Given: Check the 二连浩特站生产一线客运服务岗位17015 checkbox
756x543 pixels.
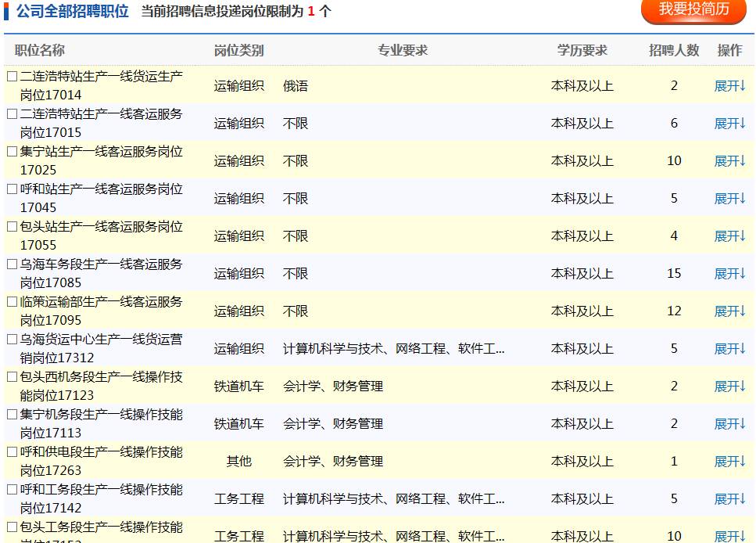Looking at the screenshot, I should point(13,114).
